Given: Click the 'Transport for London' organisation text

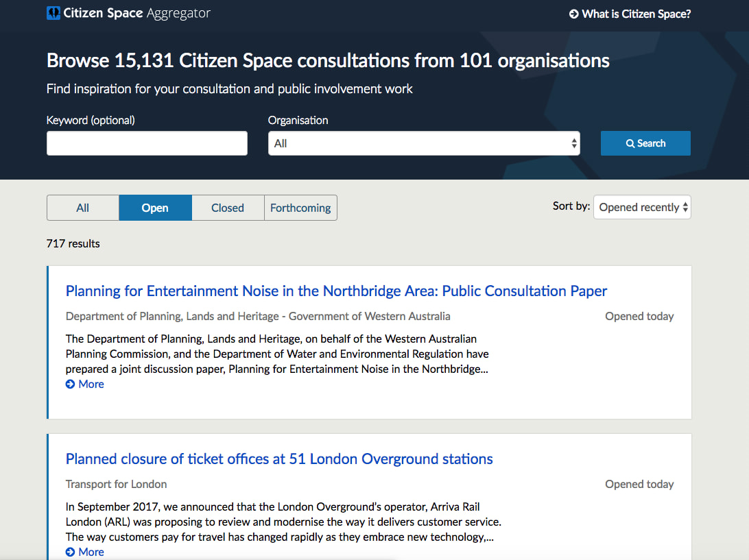Looking at the screenshot, I should tap(116, 484).
